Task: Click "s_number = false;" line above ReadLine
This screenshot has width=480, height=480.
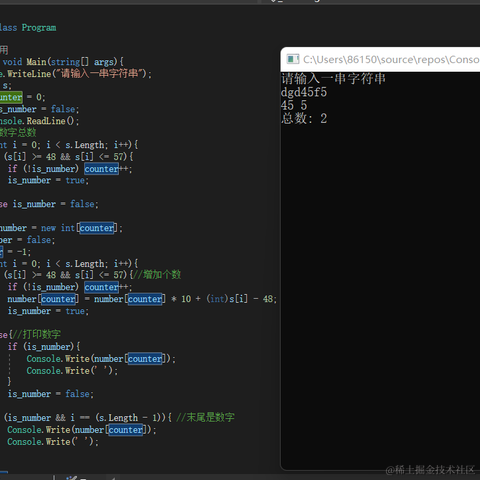Action: pos(39,109)
